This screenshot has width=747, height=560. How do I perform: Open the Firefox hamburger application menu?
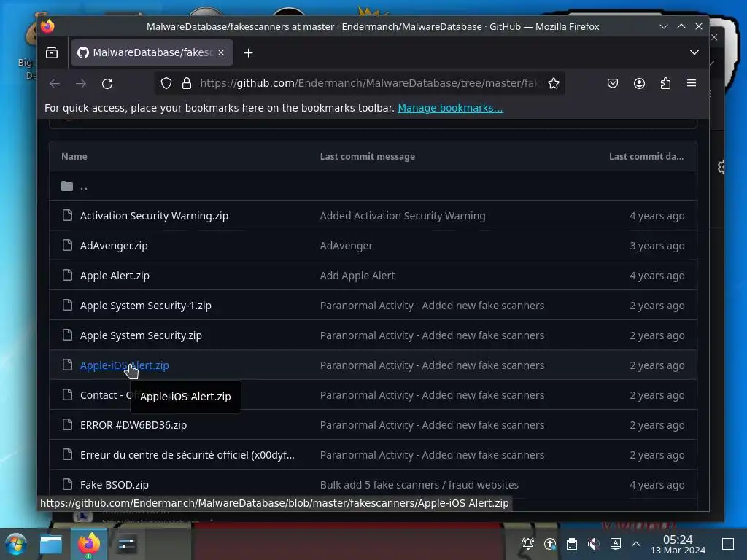click(692, 83)
